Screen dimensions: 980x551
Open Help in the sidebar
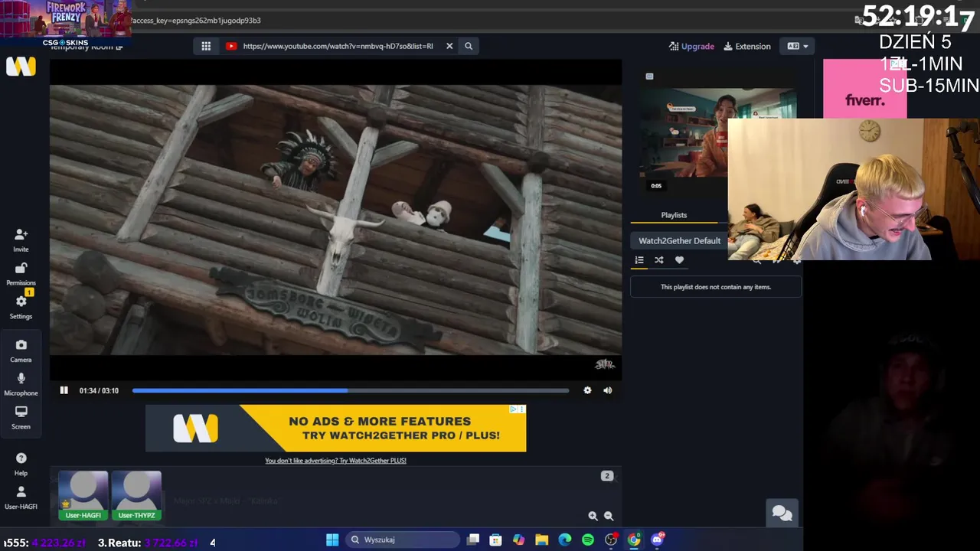tap(21, 464)
